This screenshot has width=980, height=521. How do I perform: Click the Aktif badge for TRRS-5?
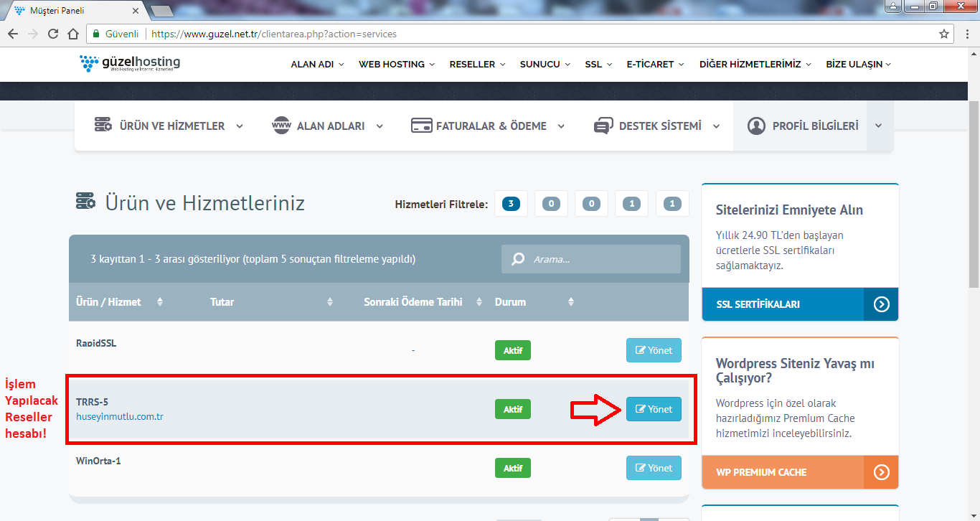(513, 409)
